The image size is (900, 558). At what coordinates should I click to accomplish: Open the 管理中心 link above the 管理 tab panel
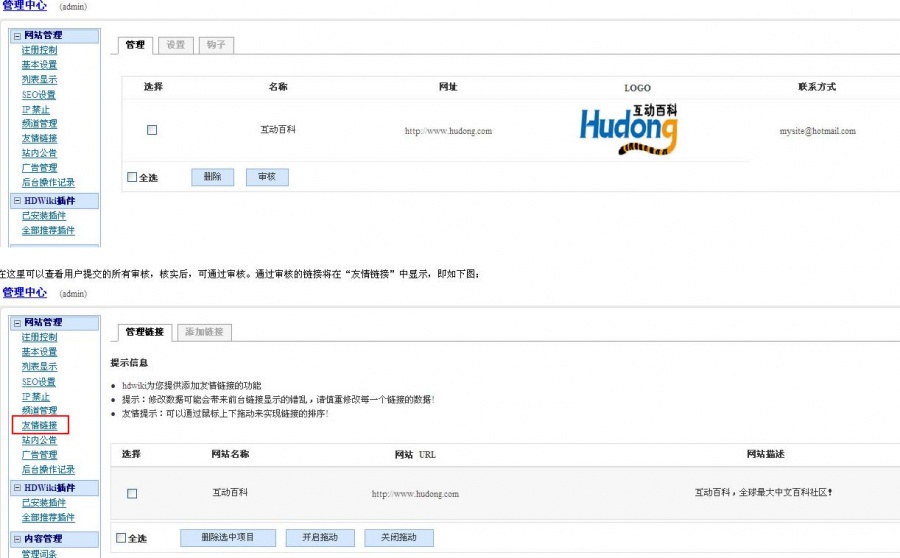(25, 5)
